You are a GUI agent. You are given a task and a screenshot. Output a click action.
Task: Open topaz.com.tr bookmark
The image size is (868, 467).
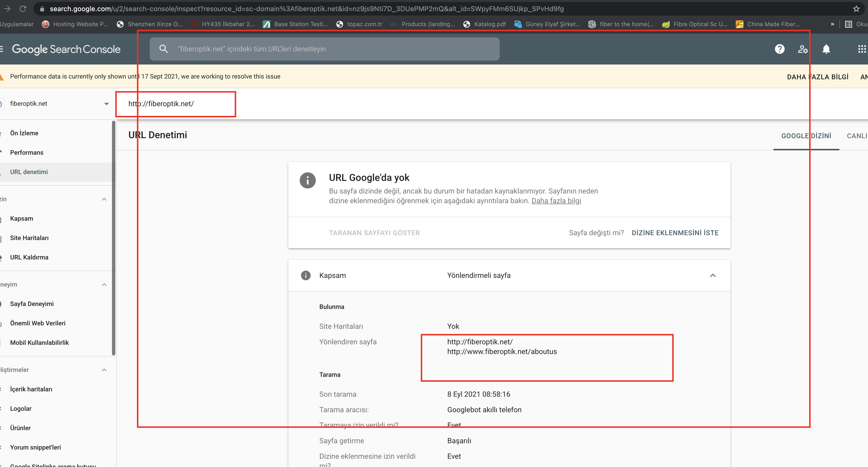click(359, 24)
